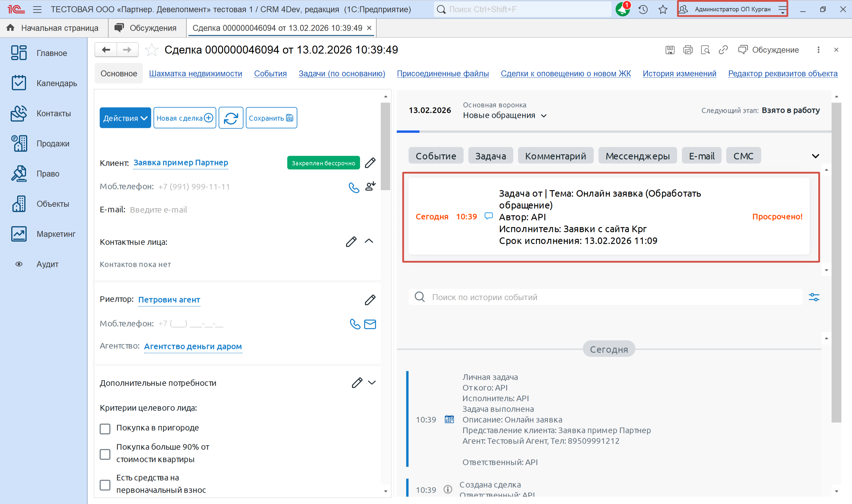Open the Петрович агент realtor link
The image size is (852, 504).
click(169, 299)
